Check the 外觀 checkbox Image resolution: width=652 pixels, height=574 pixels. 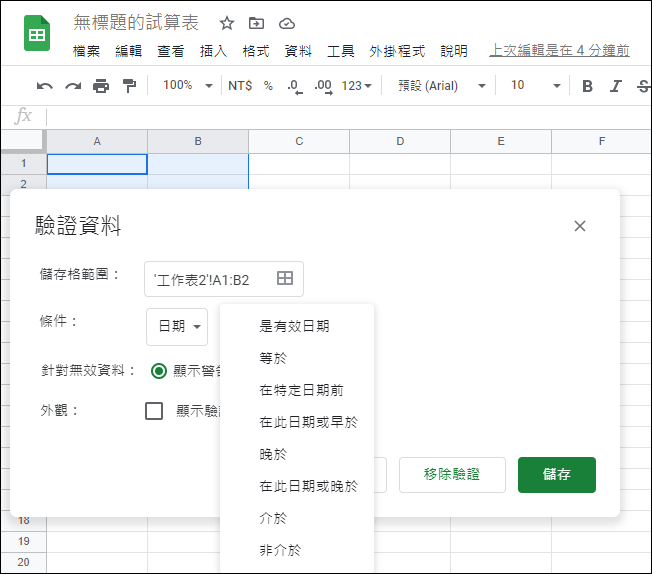[x=154, y=411]
